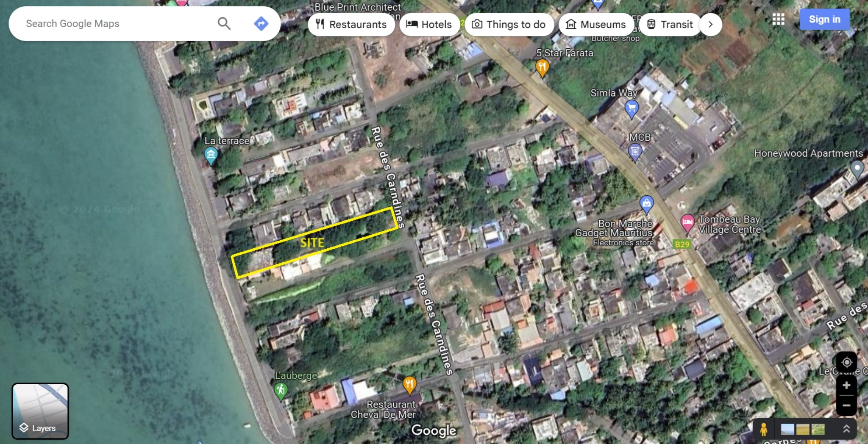The height and width of the screenshot is (444, 868).
Task: Pick the Transit category chip
Action: tap(670, 25)
